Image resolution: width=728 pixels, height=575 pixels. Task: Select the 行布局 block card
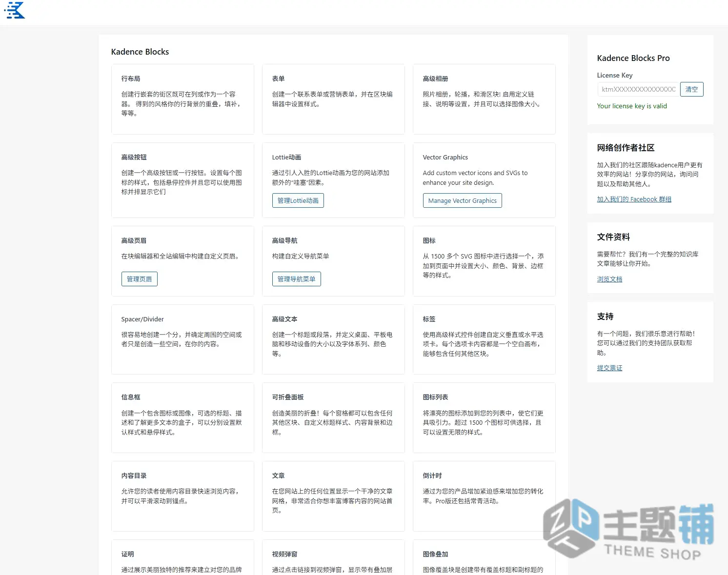point(182,99)
